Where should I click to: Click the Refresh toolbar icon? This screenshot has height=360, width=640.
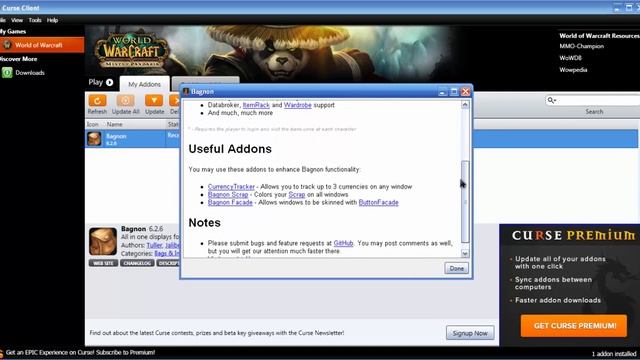click(x=97, y=100)
